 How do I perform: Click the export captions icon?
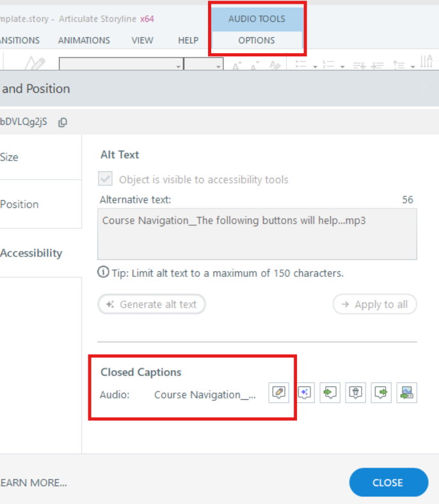381,393
